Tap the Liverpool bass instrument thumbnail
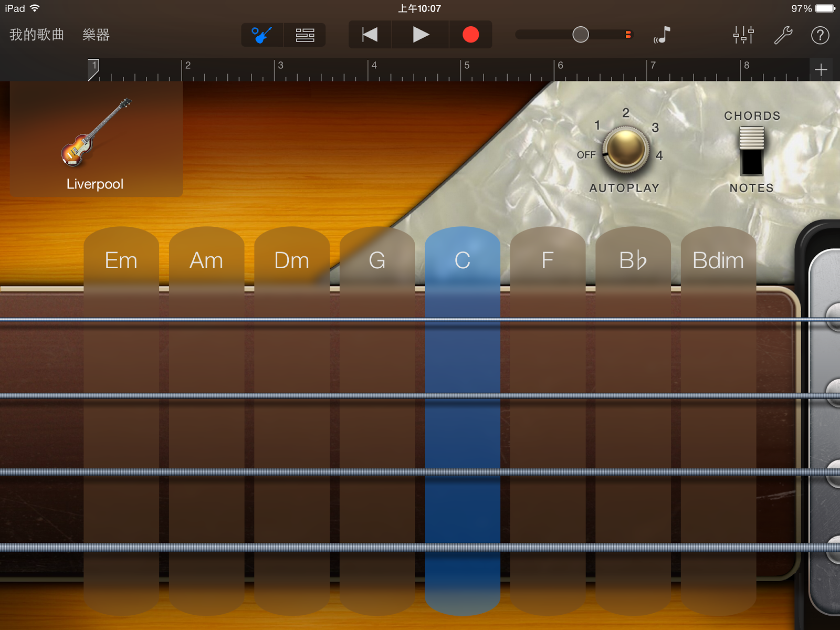The width and height of the screenshot is (840, 630). point(96,139)
